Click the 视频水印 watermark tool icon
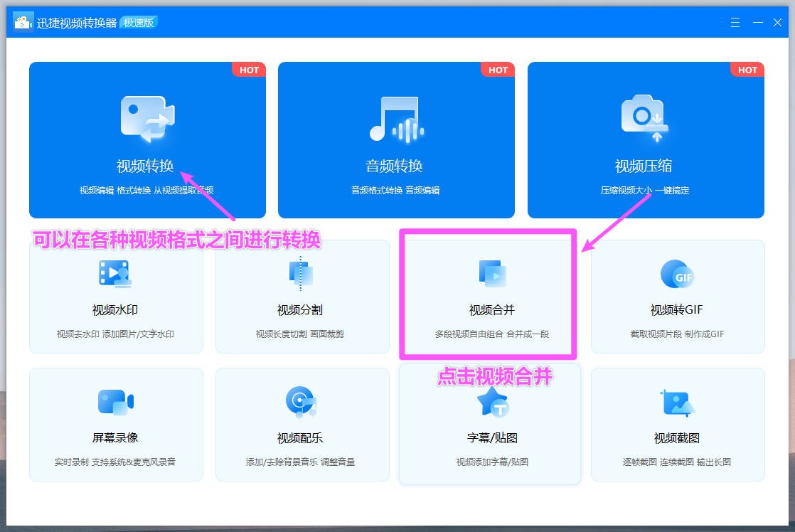Viewport: 795px width, 532px height. click(115, 272)
